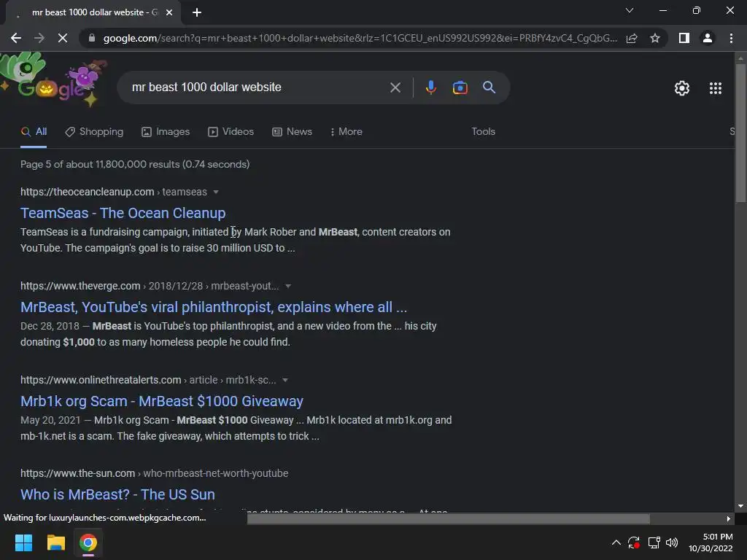
Task: Click the vertical scrollbar thumb
Action: (x=740, y=133)
